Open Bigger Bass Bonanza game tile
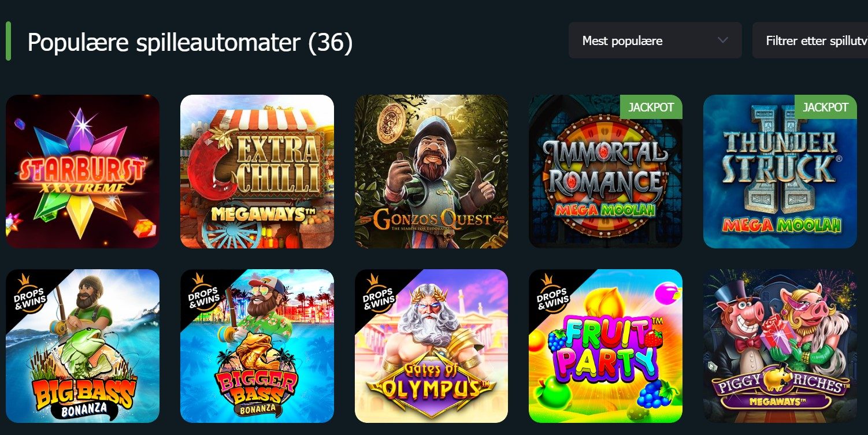Viewport: 868px width, 435px height. point(257,346)
